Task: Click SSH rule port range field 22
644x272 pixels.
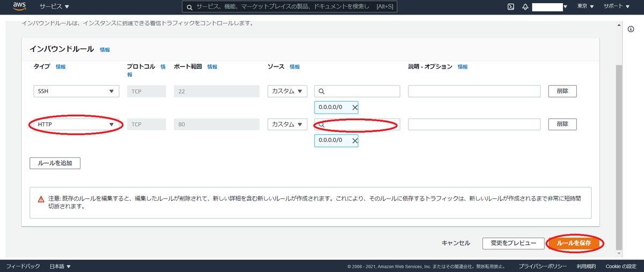Action: 216,91
